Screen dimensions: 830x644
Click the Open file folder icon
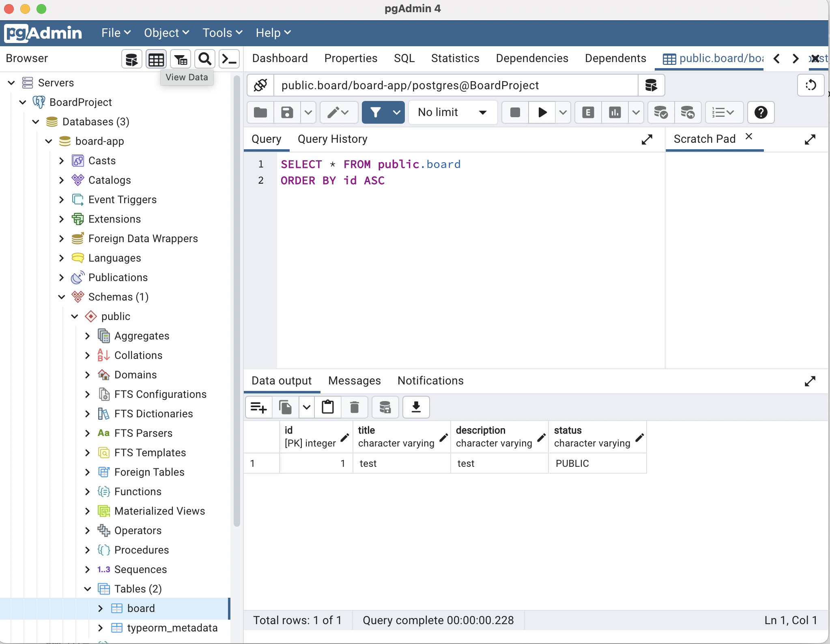260,112
